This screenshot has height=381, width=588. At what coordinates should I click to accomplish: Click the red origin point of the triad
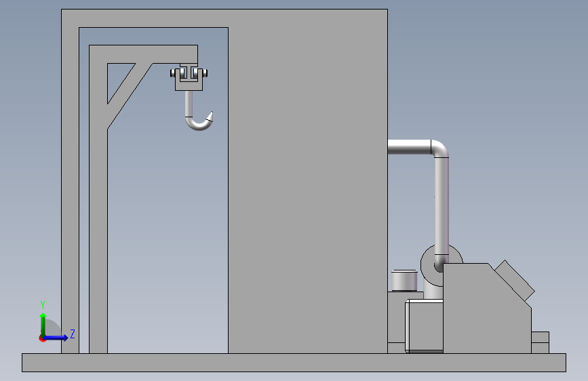point(42,338)
